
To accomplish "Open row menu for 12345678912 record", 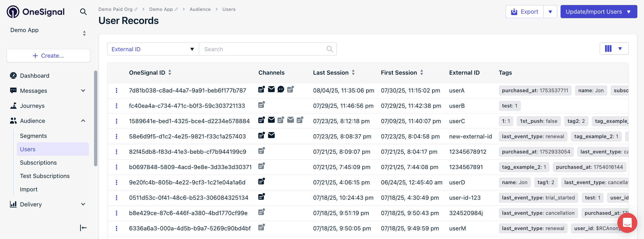I will (117, 152).
